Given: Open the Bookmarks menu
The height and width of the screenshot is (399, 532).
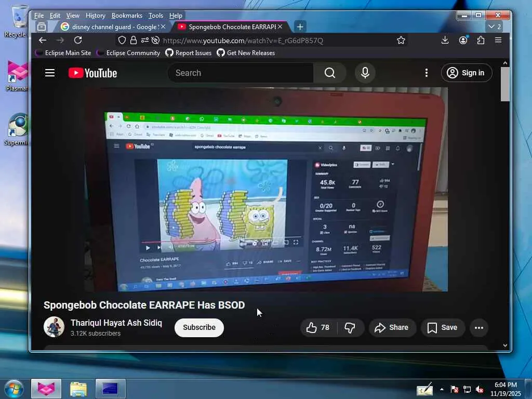Looking at the screenshot, I should pyautogui.click(x=127, y=16).
